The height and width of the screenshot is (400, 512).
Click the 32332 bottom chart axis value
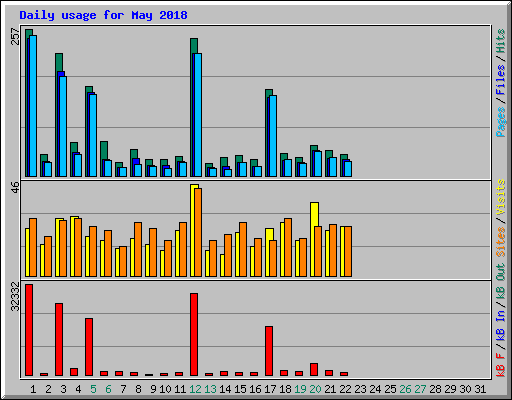[x=15, y=296]
